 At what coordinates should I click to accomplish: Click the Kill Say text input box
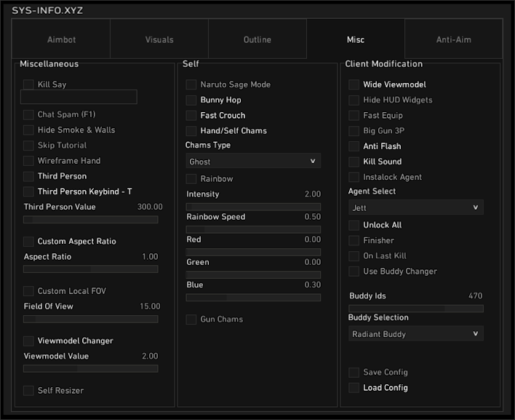pyautogui.click(x=79, y=98)
